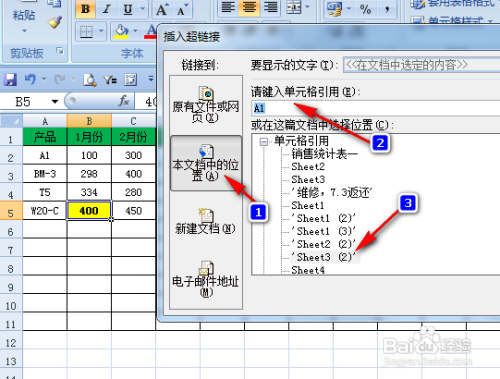Choose 原有文件或网页 link option
The height and width of the screenshot is (379, 500).
pos(206,105)
